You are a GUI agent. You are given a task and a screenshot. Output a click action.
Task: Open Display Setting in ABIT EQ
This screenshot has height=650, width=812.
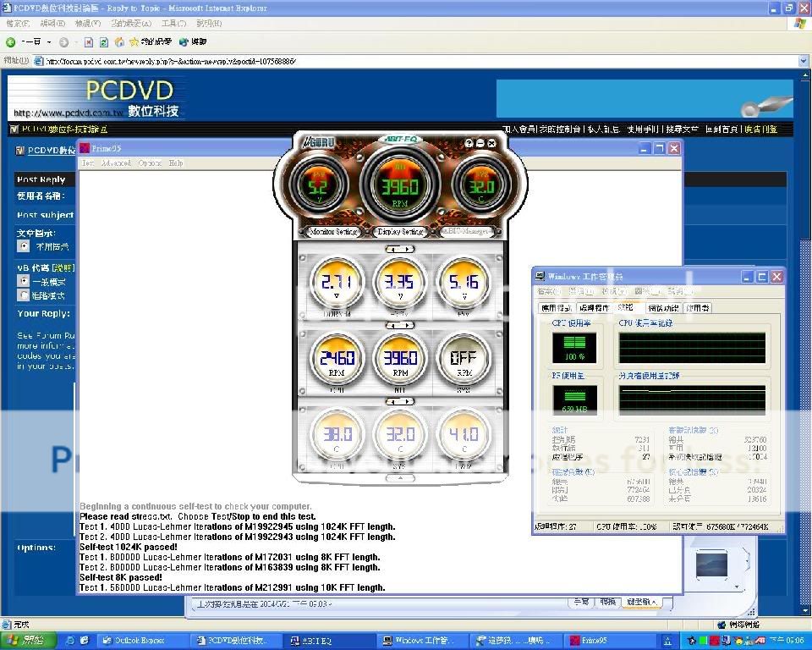400,232
